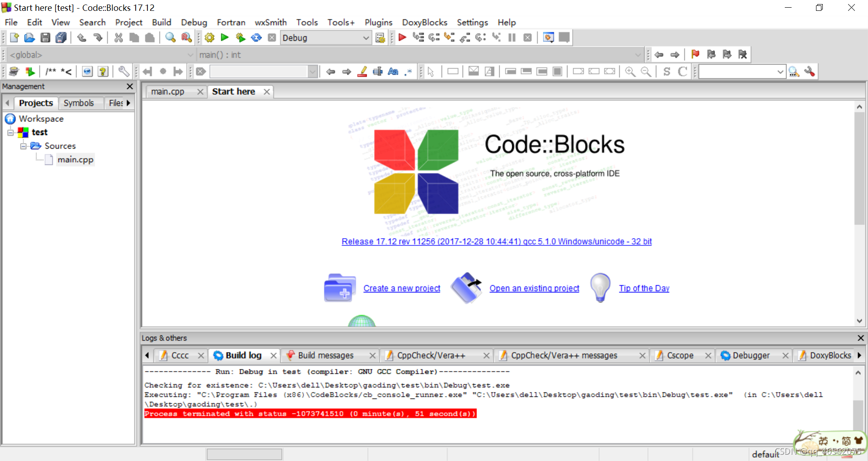
Task: Click the Pause debugger icon
Action: point(512,38)
